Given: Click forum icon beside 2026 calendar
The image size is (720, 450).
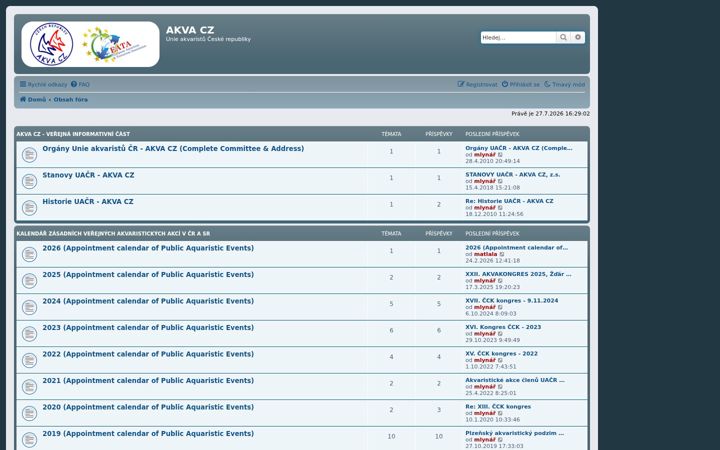Looking at the screenshot, I should point(29,254).
